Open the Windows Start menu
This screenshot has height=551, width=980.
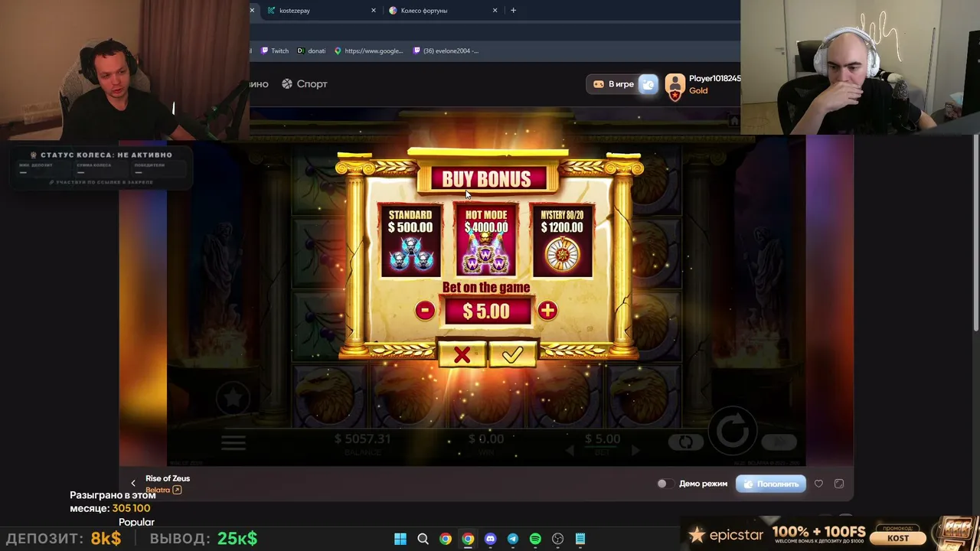coord(400,539)
